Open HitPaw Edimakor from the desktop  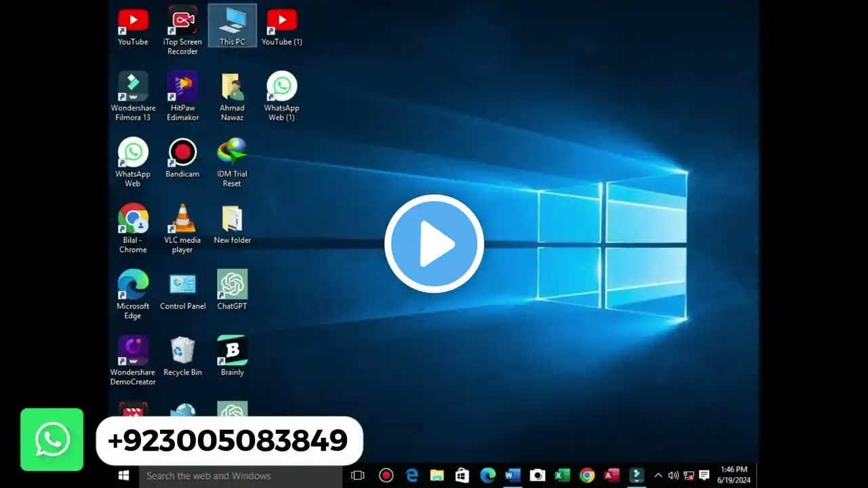(182, 96)
